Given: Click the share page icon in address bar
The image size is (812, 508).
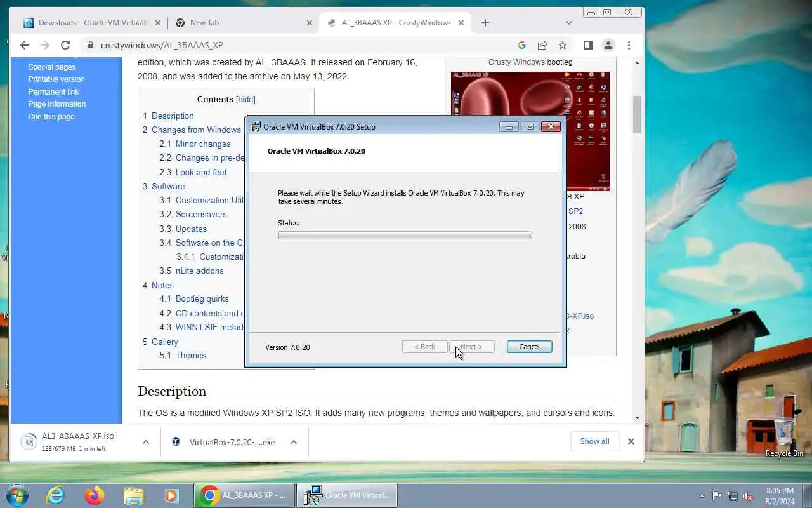Looking at the screenshot, I should pyautogui.click(x=542, y=45).
